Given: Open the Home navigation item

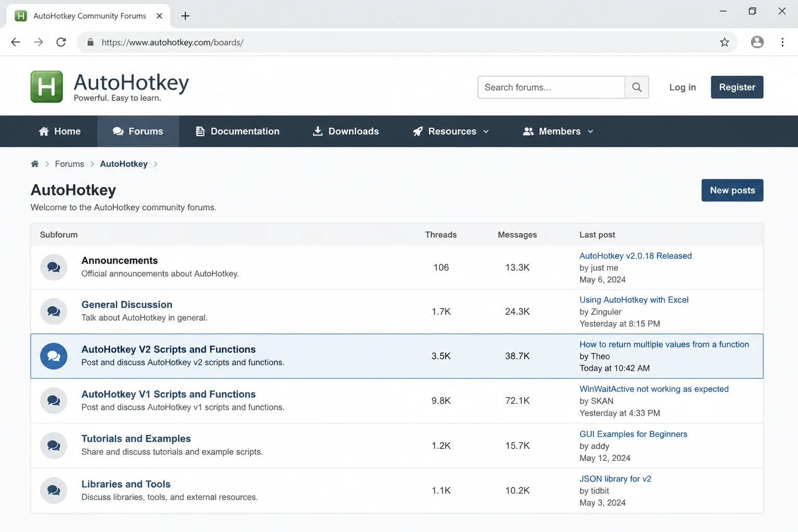Looking at the screenshot, I should tap(60, 131).
